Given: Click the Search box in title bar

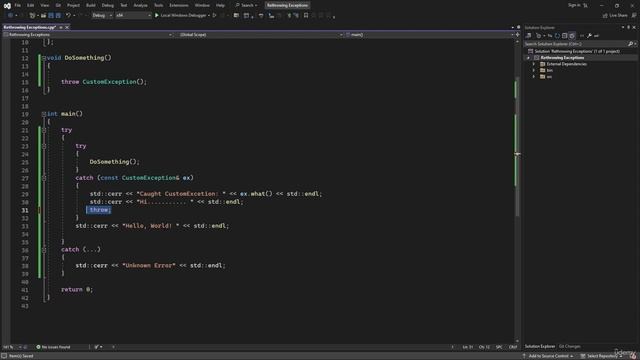Looking at the screenshot, I should point(247,5).
